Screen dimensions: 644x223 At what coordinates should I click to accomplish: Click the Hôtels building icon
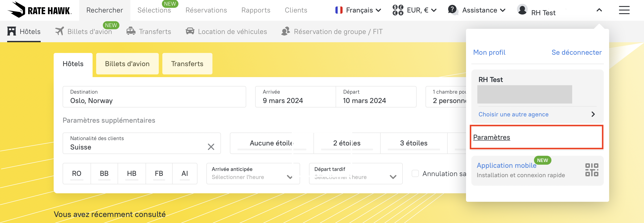pyautogui.click(x=11, y=32)
